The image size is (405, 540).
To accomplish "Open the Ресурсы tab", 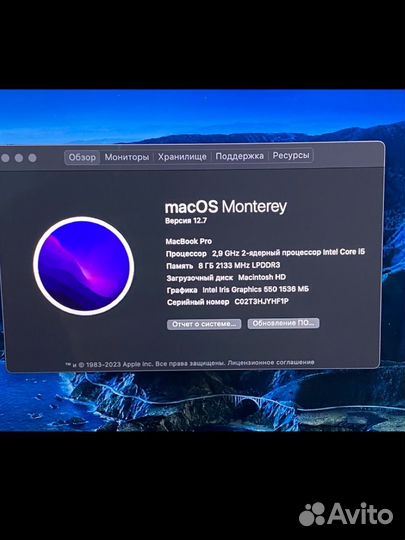I will tap(291, 155).
